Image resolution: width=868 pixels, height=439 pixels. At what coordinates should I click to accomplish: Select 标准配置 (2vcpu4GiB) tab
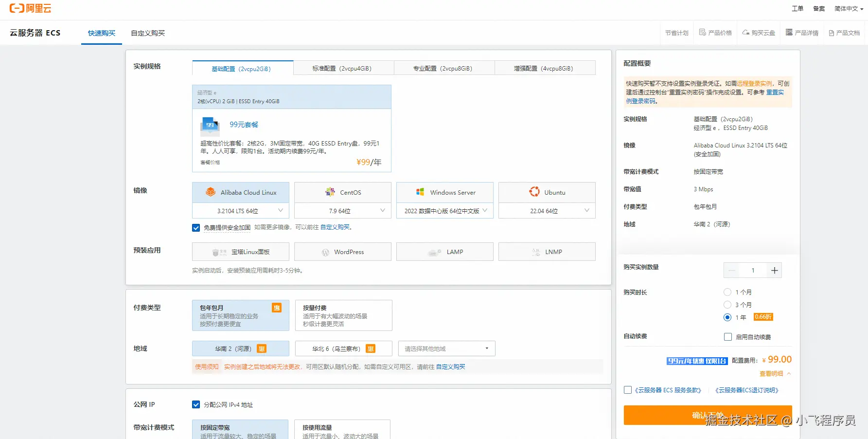click(x=343, y=68)
